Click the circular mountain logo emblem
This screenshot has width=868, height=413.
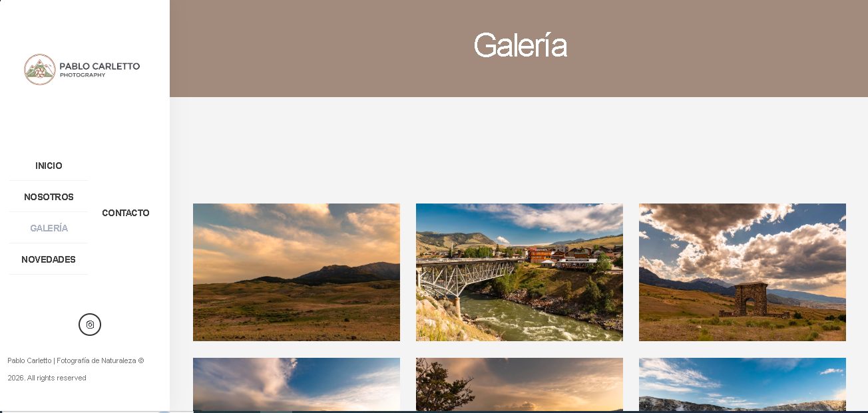39,69
